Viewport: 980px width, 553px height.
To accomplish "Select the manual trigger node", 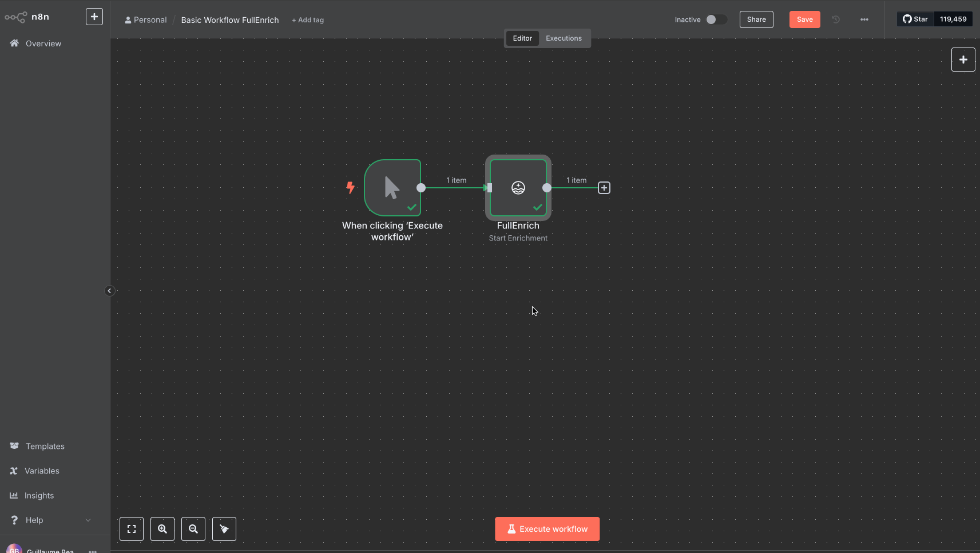I will 392,188.
